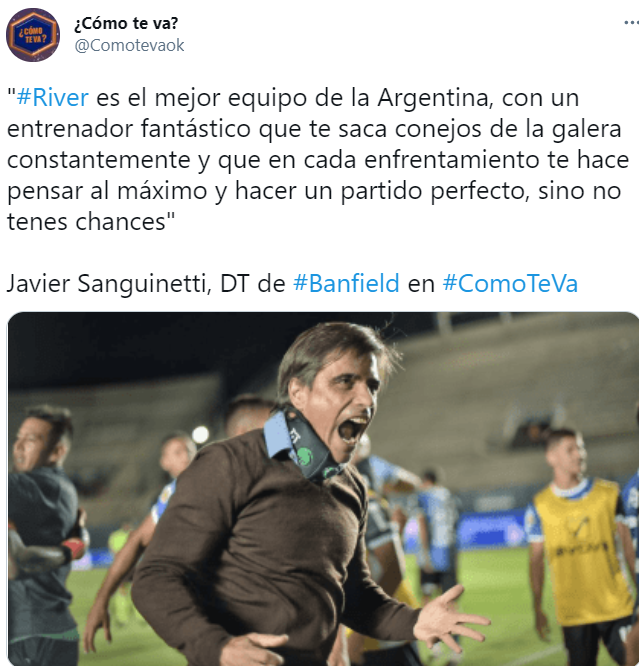Open the @Comotevaok handle link
Image resolution: width=639 pixels, height=666 pixels.
(x=130, y=45)
